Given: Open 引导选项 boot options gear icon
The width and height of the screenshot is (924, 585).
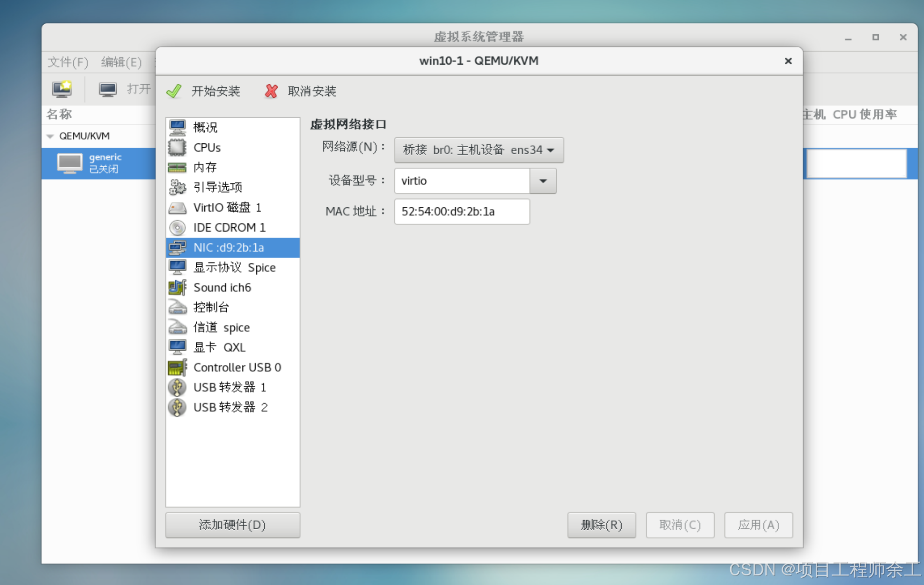Looking at the screenshot, I should 177,187.
